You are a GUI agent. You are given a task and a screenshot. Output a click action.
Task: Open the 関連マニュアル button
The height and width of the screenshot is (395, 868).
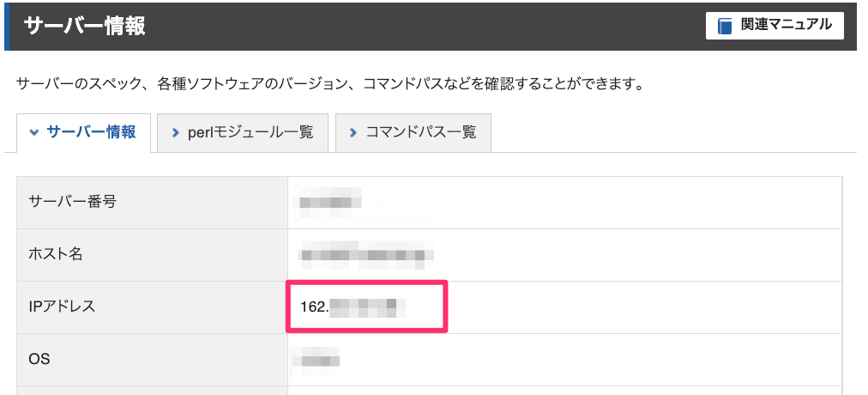pos(775,26)
